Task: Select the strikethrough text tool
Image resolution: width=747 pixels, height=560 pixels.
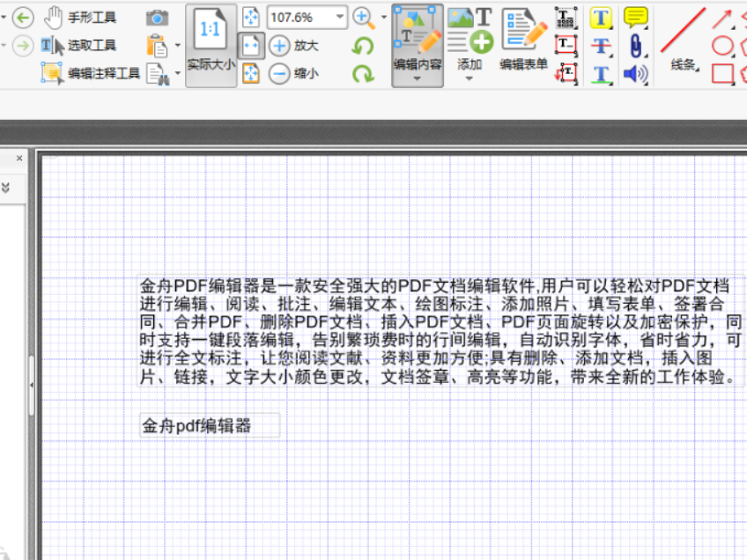Action: tap(601, 46)
